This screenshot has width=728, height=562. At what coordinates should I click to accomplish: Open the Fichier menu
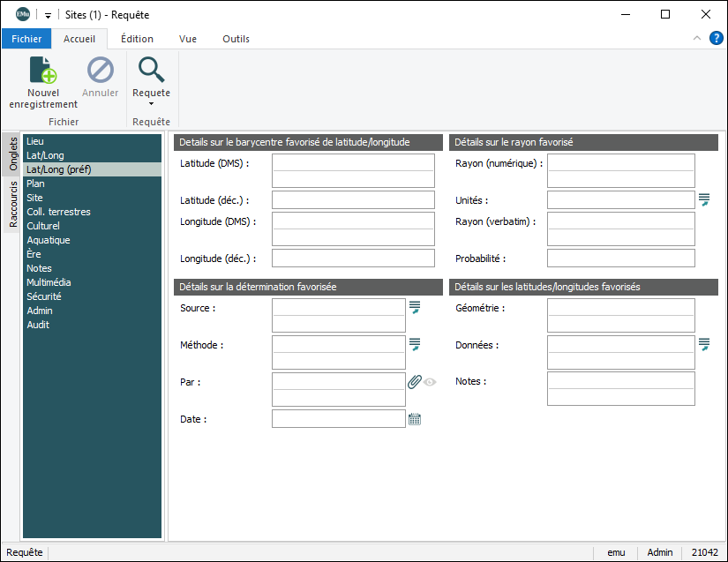[x=26, y=39]
